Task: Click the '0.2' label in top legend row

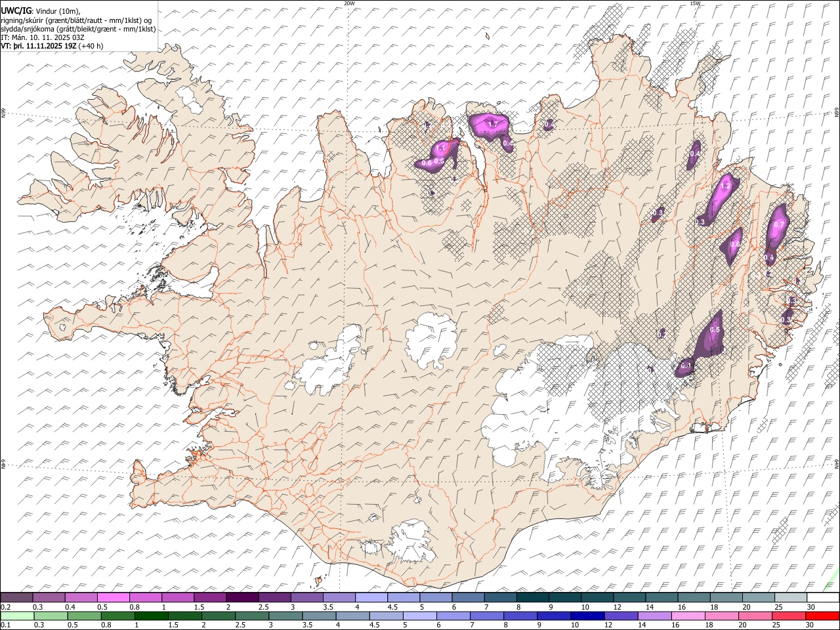Action: tap(5, 607)
